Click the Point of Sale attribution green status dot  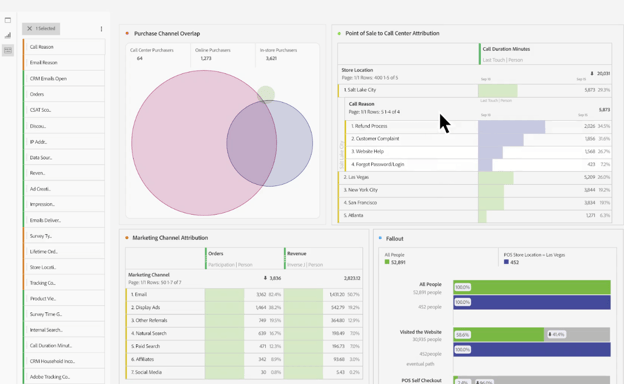339,33
